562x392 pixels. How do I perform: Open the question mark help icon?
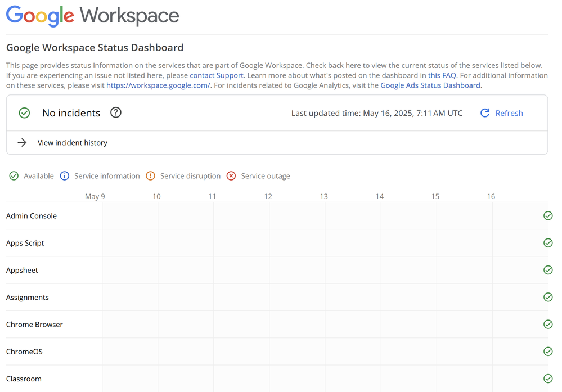pyautogui.click(x=116, y=112)
